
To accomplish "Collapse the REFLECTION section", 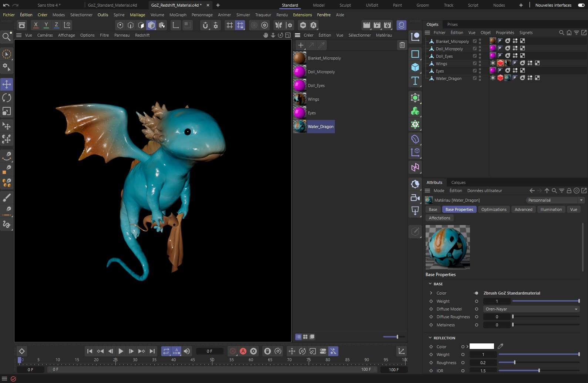I will tap(430, 338).
